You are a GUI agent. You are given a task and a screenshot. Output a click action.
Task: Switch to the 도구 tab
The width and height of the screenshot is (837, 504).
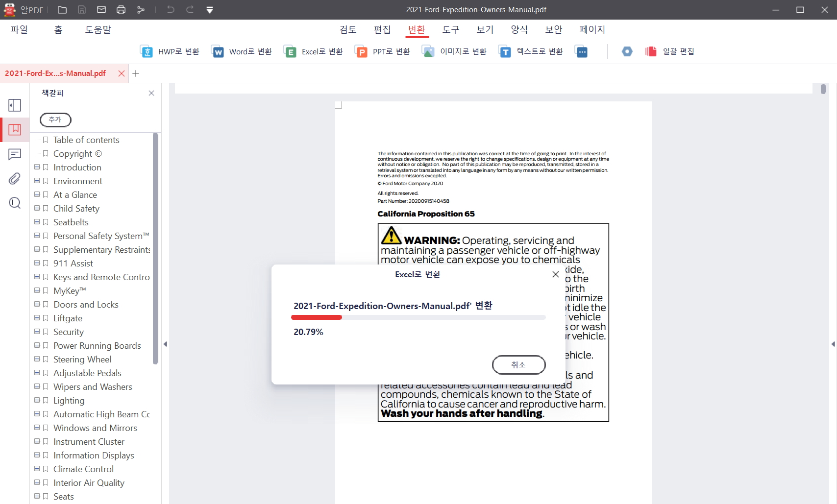click(x=451, y=30)
